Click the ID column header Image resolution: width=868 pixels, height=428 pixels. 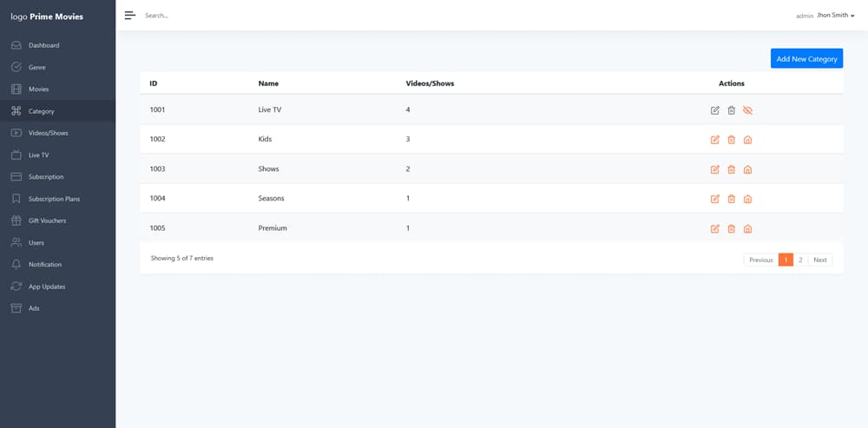(154, 83)
